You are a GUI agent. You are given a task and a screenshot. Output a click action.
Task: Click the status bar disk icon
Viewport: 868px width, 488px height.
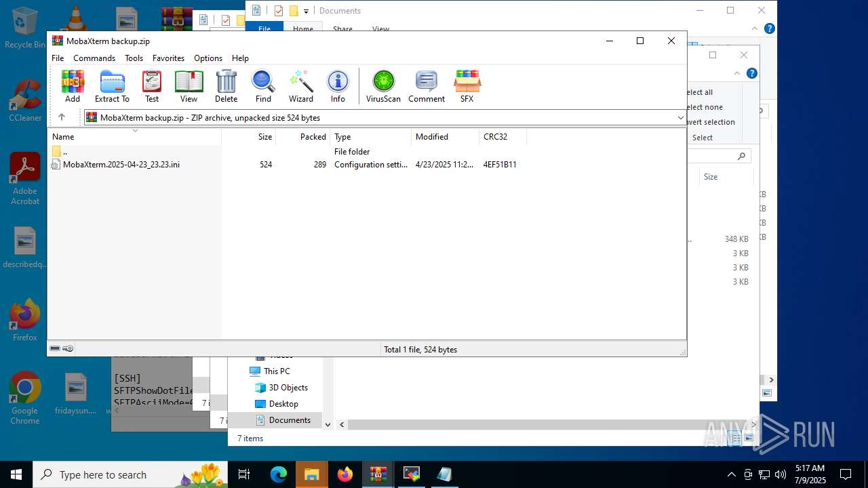point(55,348)
